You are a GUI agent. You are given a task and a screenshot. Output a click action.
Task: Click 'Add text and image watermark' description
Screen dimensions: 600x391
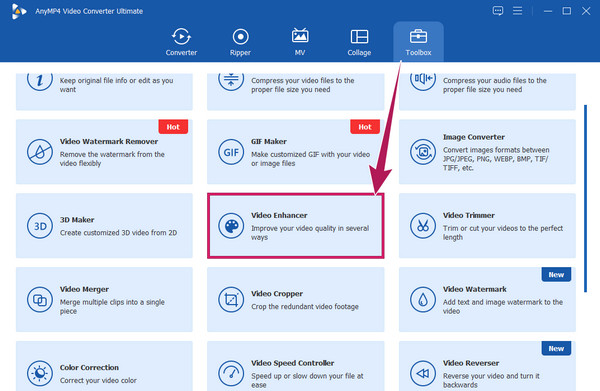click(503, 306)
